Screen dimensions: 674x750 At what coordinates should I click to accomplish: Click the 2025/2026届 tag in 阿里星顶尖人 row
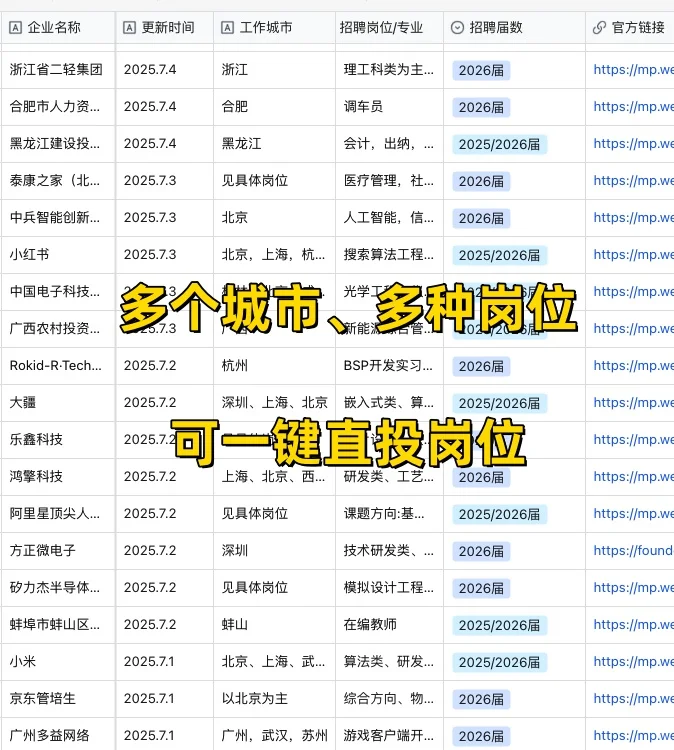coord(499,514)
